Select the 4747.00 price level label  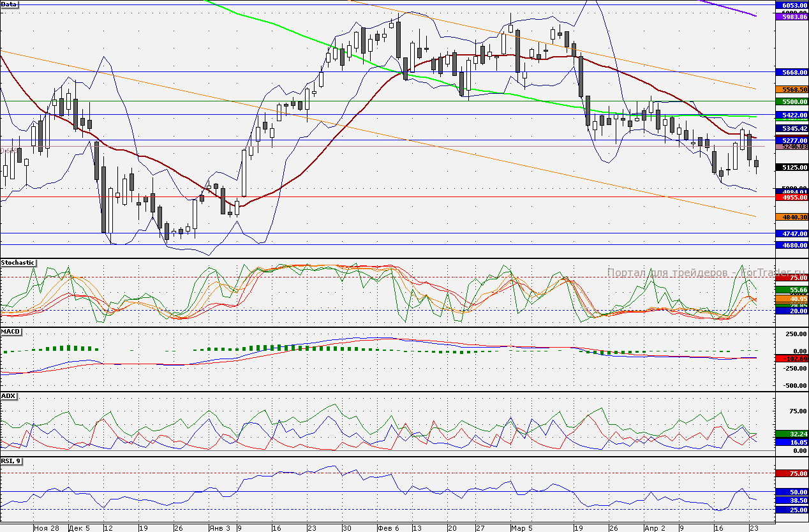(x=792, y=233)
